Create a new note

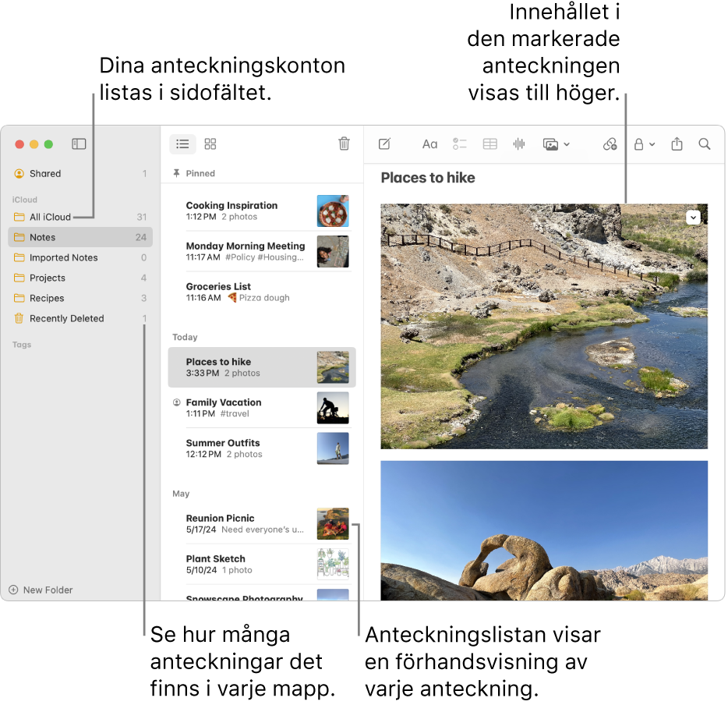coord(384,144)
